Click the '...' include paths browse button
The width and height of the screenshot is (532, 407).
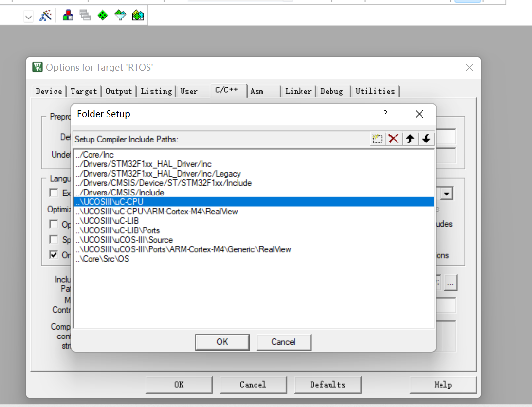(x=450, y=283)
